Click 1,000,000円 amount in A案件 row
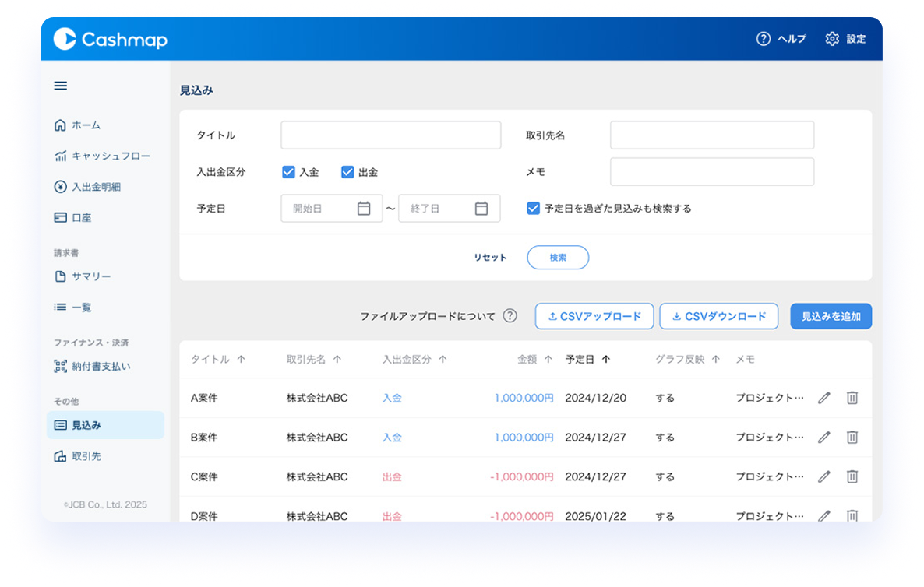This screenshot has width=924, height=587. tap(524, 398)
